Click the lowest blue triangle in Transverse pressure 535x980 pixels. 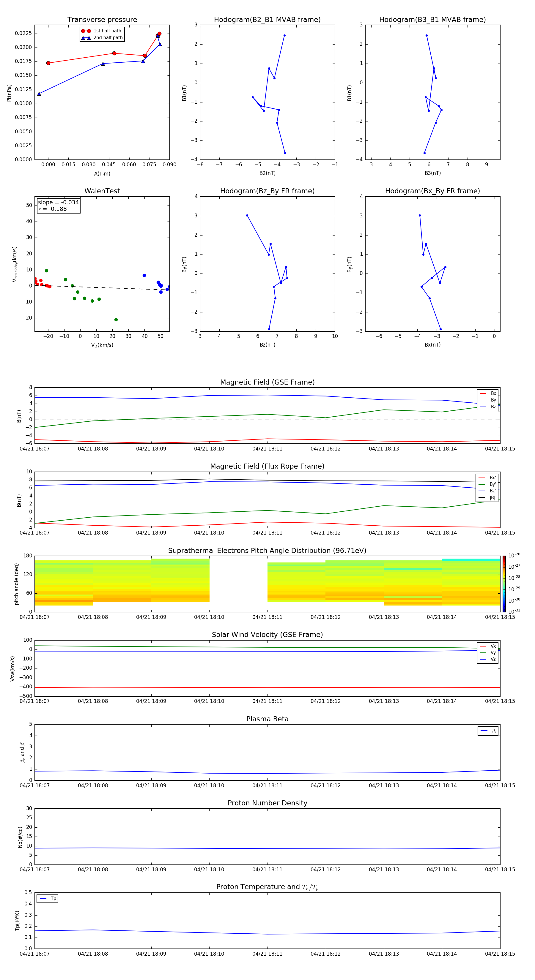coord(39,94)
